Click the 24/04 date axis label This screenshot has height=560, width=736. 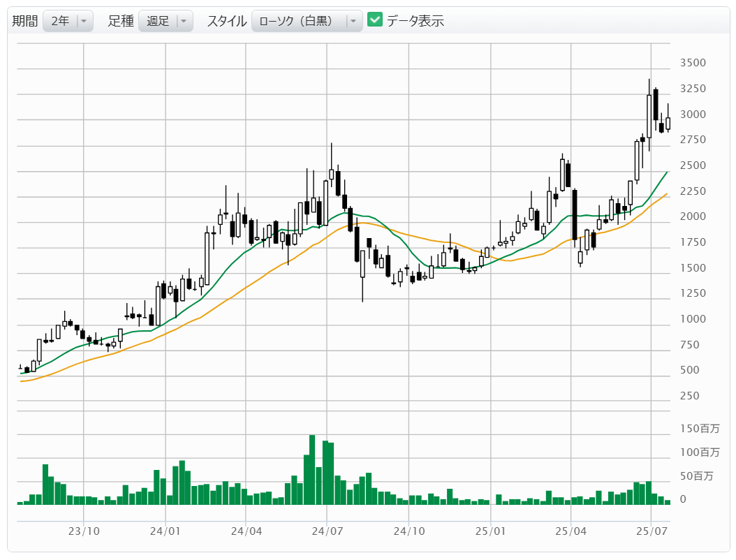click(x=246, y=531)
